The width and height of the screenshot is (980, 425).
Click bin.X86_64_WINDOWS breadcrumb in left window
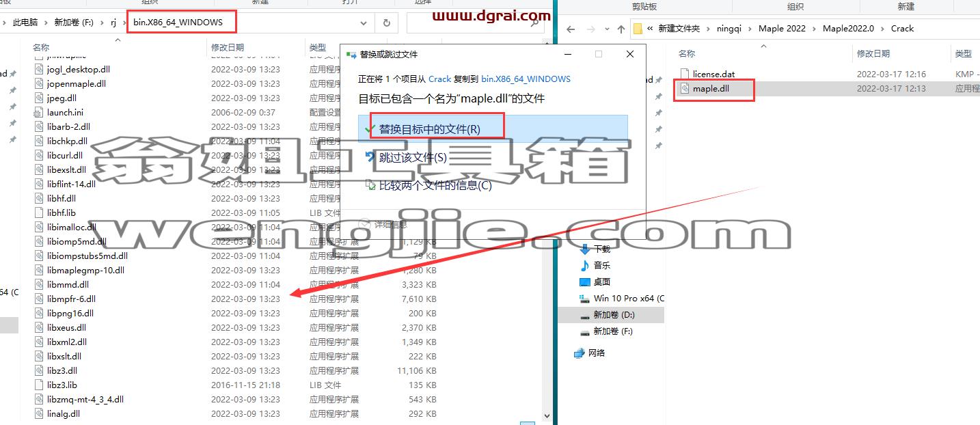point(178,22)
